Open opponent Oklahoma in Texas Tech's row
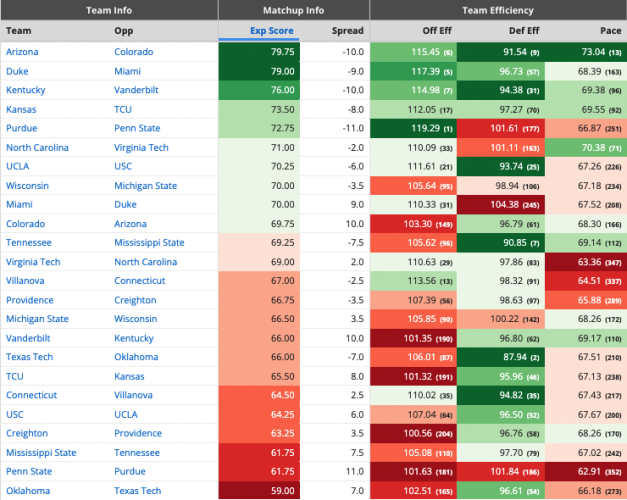This screenshot has width=627, height=500. [x=136, y=357]
